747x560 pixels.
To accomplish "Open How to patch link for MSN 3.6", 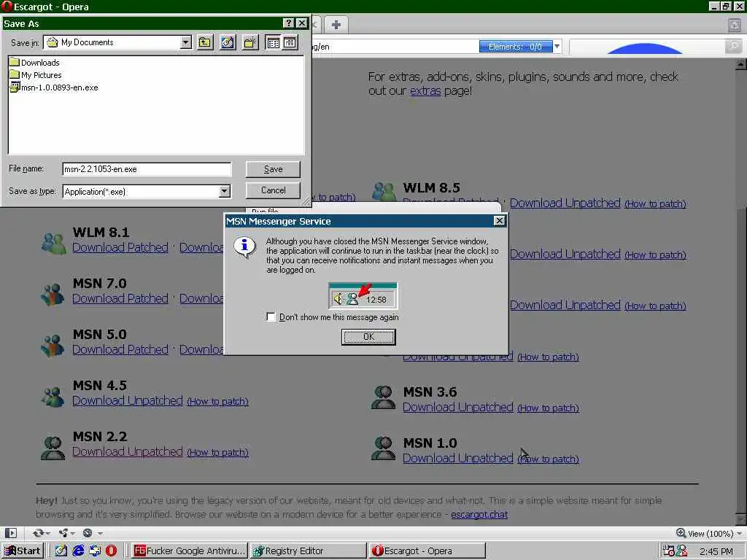I will click(x=548, y=408).
